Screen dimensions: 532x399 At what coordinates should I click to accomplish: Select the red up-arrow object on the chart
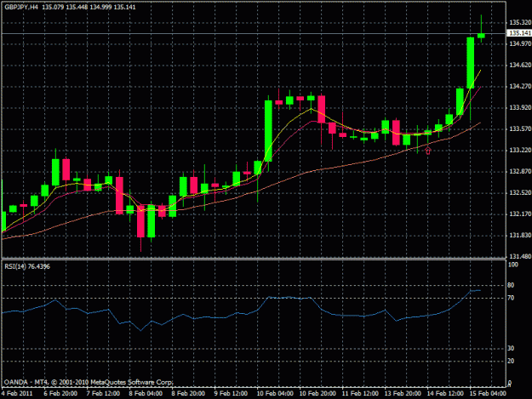click(x=428, y=151)
